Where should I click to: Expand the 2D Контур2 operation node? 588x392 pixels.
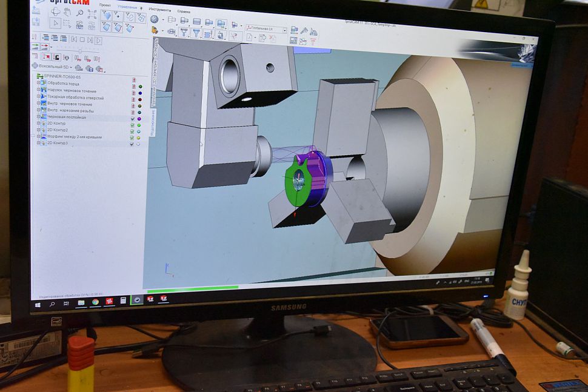(x=38, y=130)
